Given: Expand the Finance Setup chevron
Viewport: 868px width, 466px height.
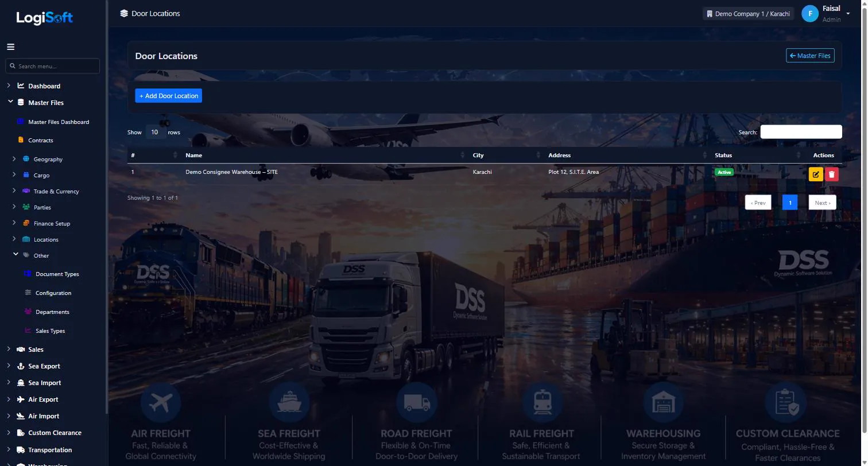Looking at the screenshot, I should (14, 223).
